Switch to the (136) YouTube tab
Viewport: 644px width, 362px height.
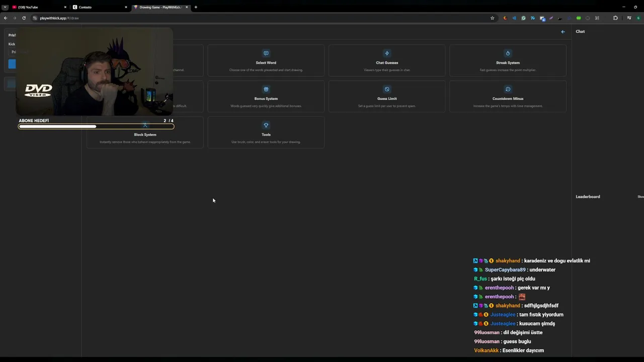39,7
